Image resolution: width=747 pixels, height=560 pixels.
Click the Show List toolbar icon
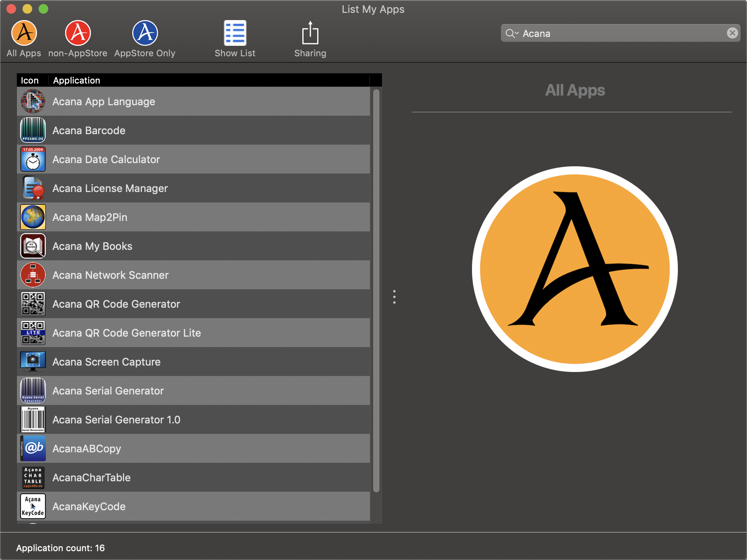tap(235, 33)
